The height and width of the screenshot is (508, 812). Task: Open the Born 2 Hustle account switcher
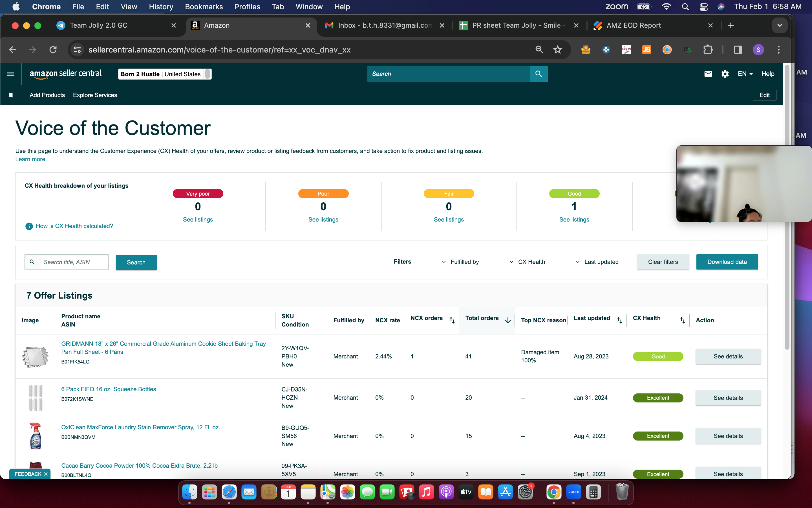pos(165,74)
